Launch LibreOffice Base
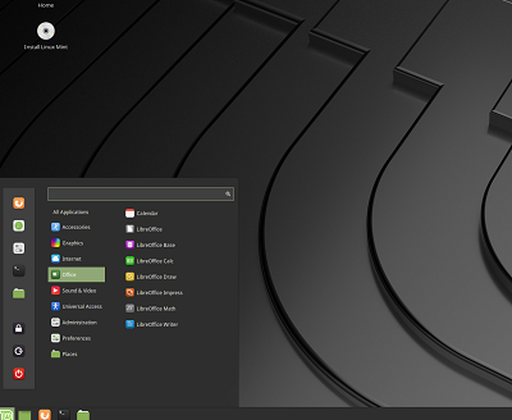The image size is (512, 420). point(155,245)
